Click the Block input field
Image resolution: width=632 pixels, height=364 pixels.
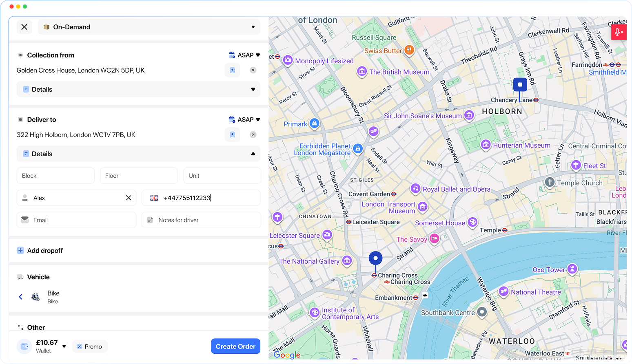(55, 175)
